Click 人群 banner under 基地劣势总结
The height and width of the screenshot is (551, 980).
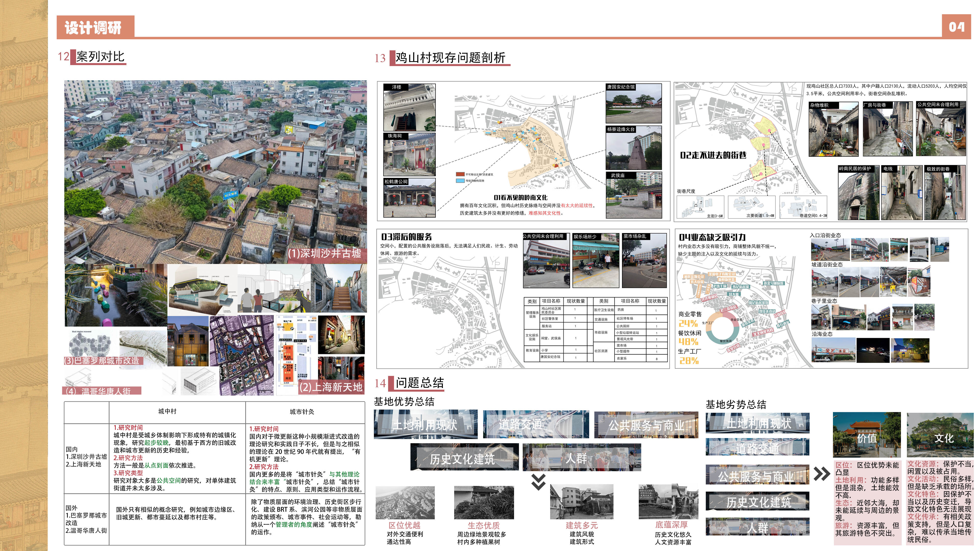tap(757, 527)
